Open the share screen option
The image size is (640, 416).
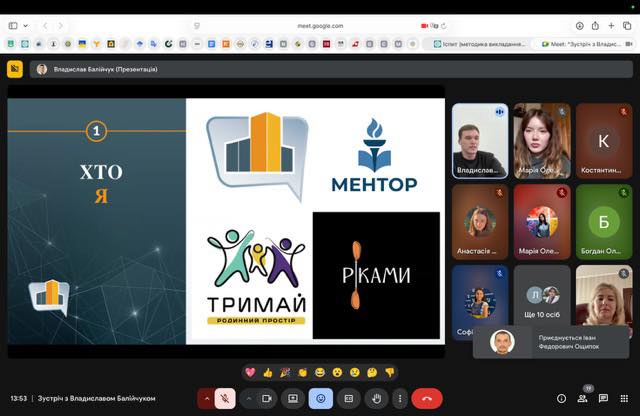point(293,398)
